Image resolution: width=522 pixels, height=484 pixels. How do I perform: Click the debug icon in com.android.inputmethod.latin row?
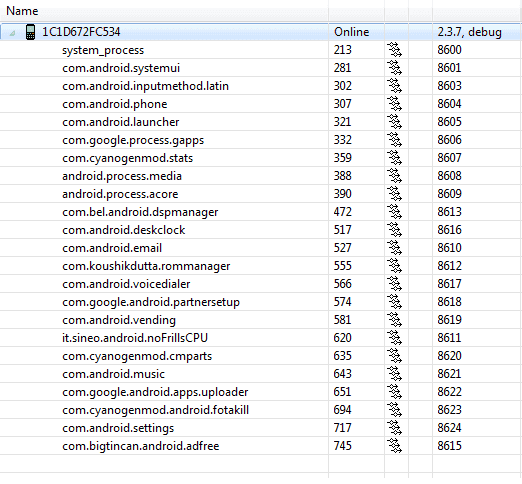coord(395,86)
